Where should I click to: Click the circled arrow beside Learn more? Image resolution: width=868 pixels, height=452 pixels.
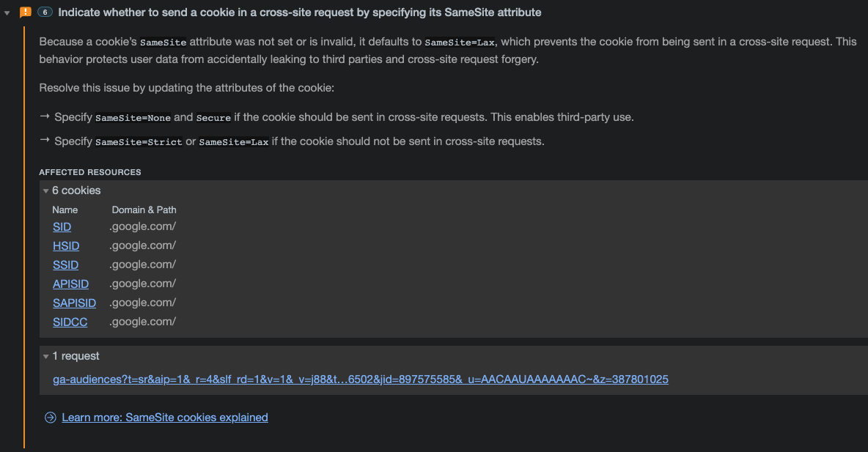51,418
